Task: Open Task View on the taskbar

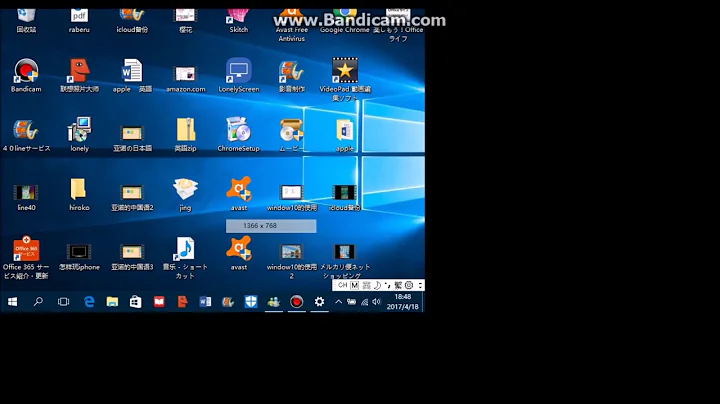Action: pos(63,302)
